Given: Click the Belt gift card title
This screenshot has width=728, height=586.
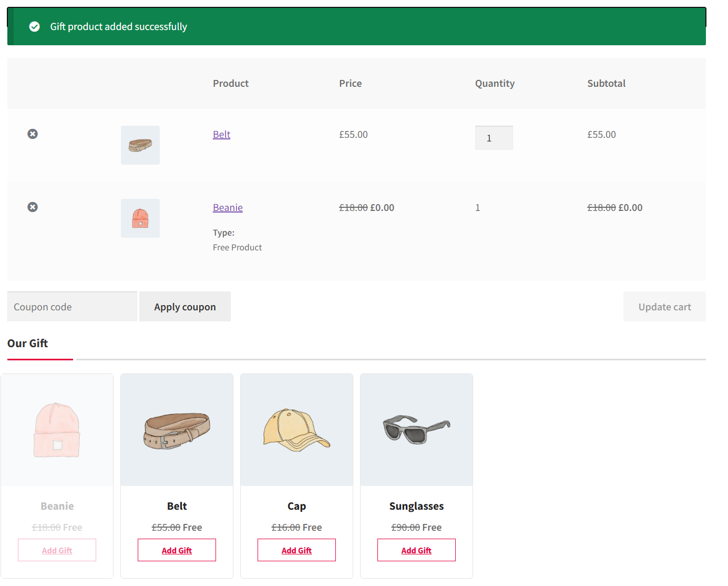Looking at the screenshot, I should click(177, 506).
